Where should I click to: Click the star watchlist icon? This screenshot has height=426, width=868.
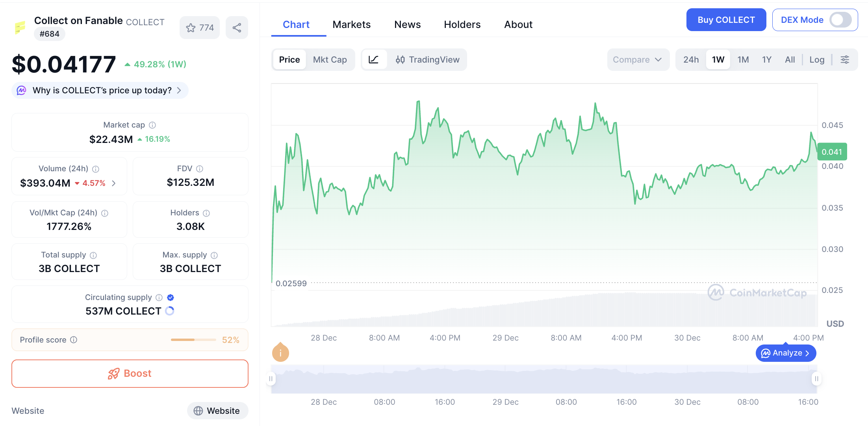(x=191, y=28)
